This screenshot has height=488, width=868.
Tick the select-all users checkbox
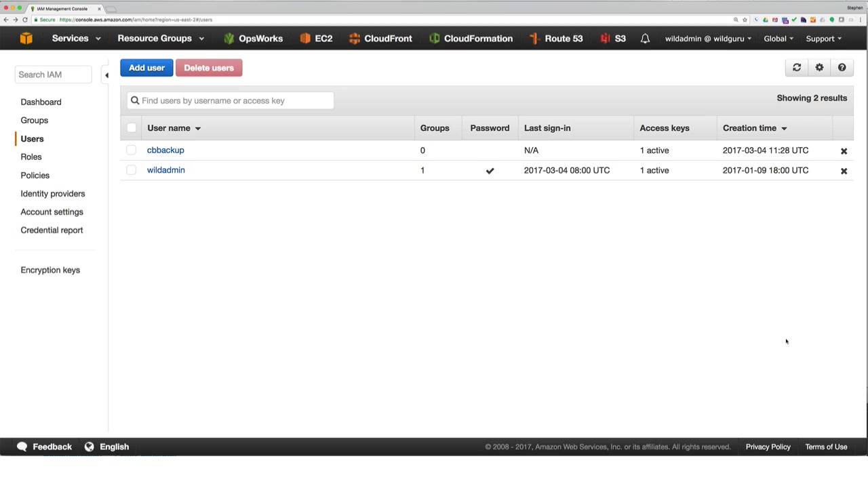click(132, 128)
